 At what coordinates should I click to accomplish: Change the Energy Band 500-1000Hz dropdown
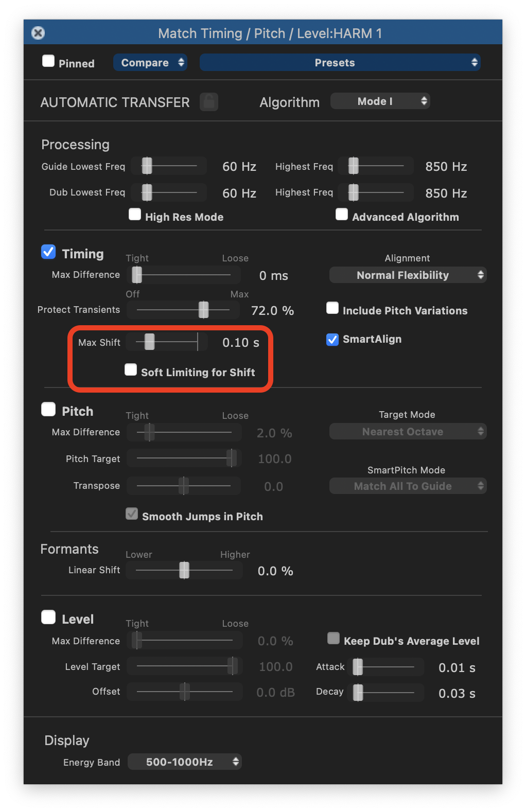tap(184, 762)
